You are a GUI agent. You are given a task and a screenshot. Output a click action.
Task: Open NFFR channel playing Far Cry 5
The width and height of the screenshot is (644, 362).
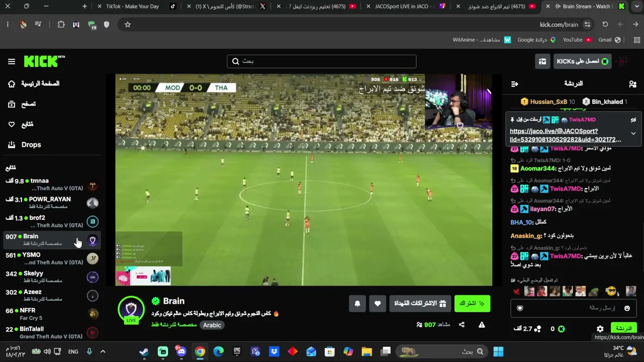click(51, 314)
